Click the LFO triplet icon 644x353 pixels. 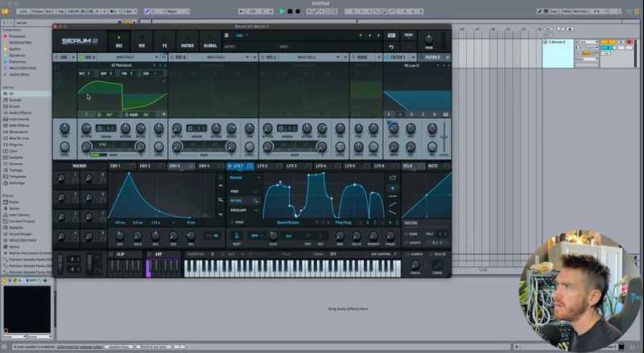(308, 236)
